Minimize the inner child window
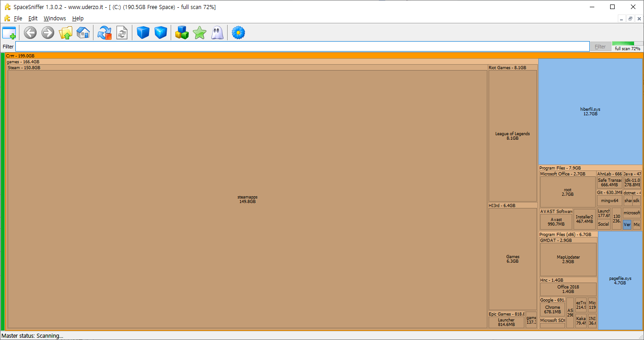 click(622, 19)
